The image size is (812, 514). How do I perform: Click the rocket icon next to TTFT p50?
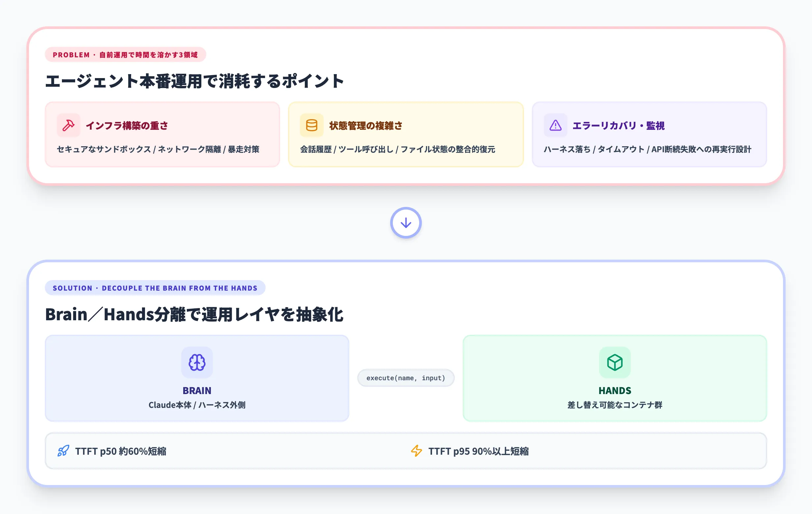(63, 451)
